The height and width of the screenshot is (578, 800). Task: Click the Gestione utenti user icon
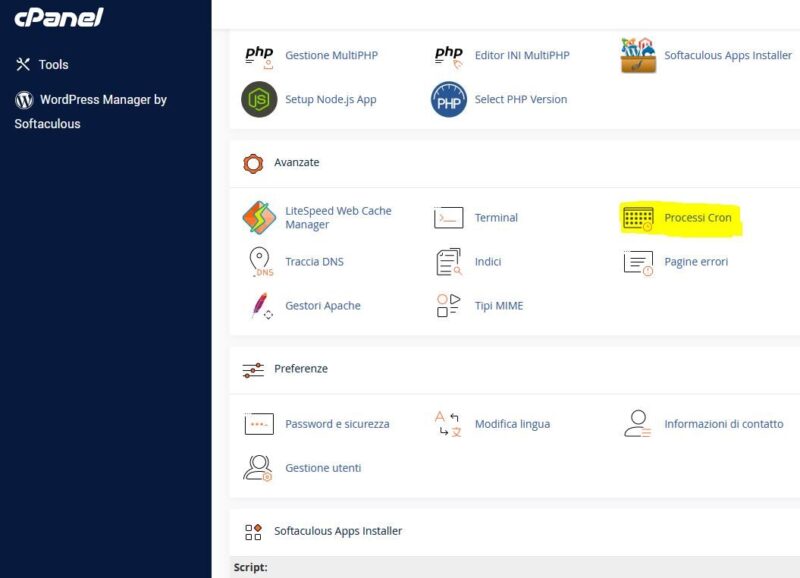258,468
